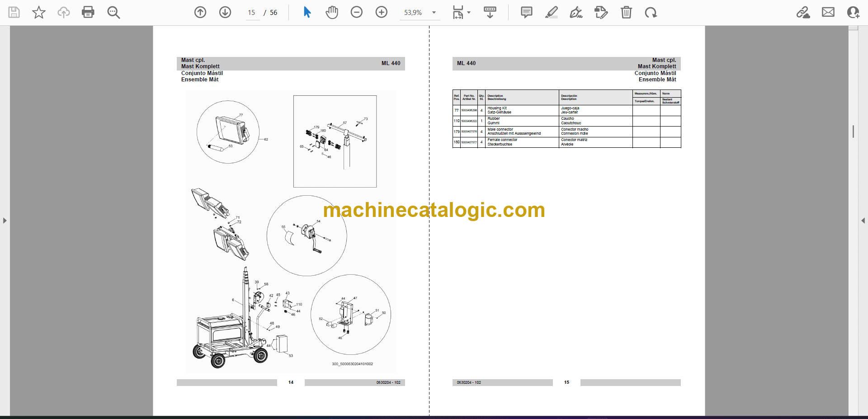Click the "Rubber" description cell
Screen dimensions: 868x419
point(522,121)
